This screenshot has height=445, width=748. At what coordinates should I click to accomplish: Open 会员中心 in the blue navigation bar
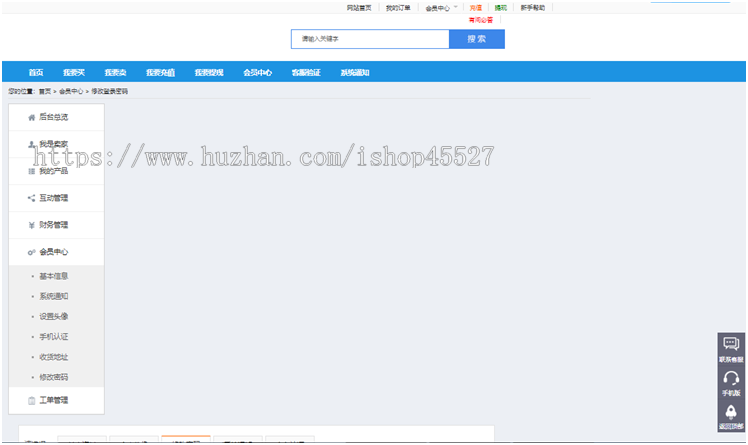[x=258, y=72]
